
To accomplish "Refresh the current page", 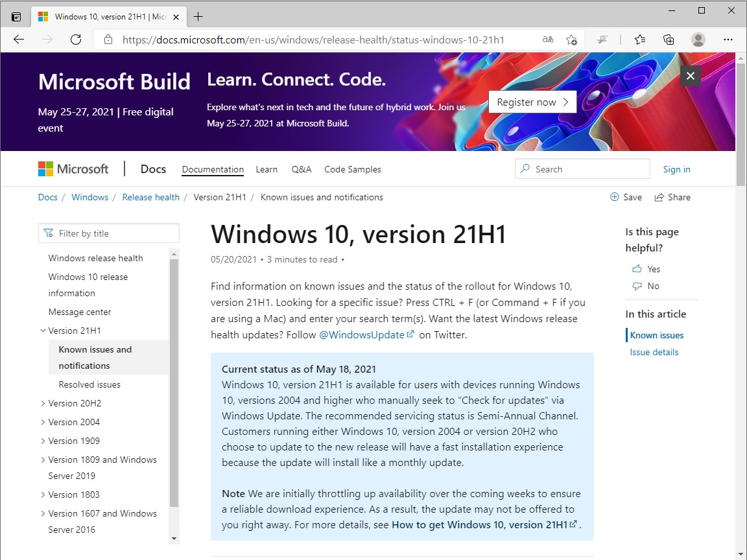I will click(x=76, y=40).
